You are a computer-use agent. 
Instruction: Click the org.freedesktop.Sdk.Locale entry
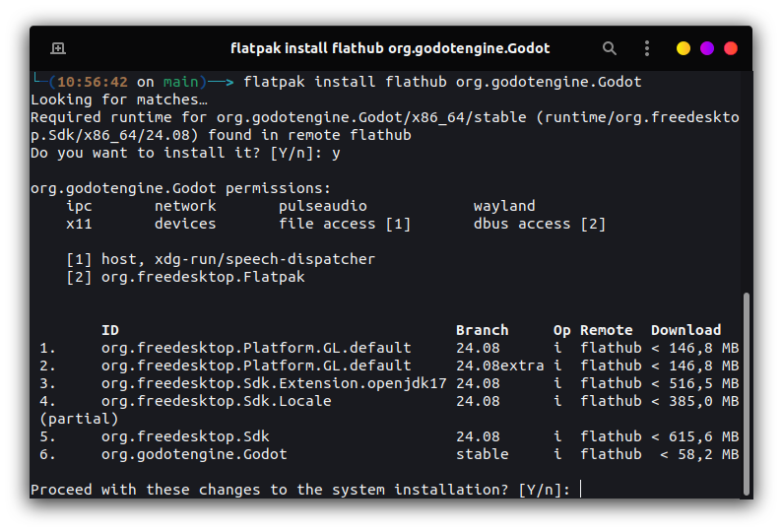tap(216, 401)
